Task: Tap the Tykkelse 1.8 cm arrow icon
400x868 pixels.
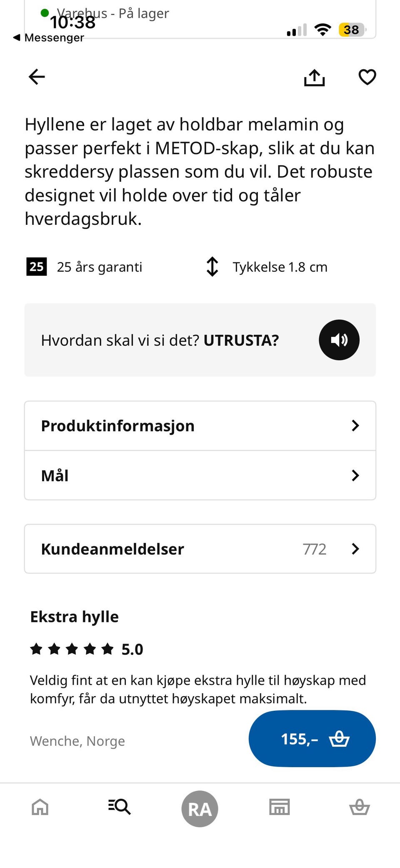Action: [x=212, y=267]
